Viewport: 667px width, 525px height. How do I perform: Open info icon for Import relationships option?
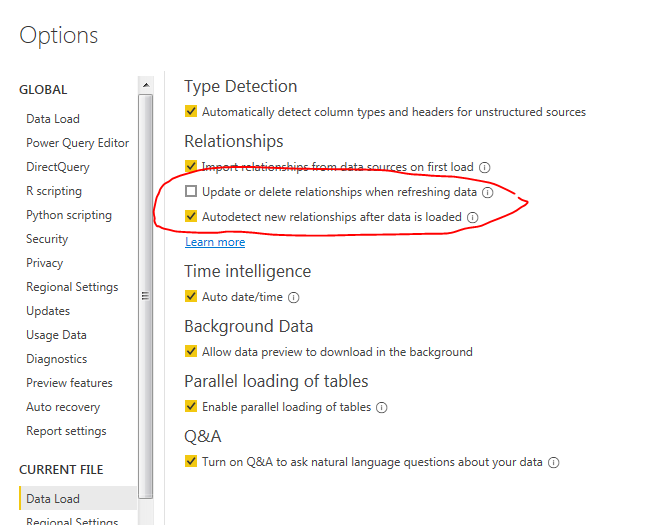click(485, 167)
